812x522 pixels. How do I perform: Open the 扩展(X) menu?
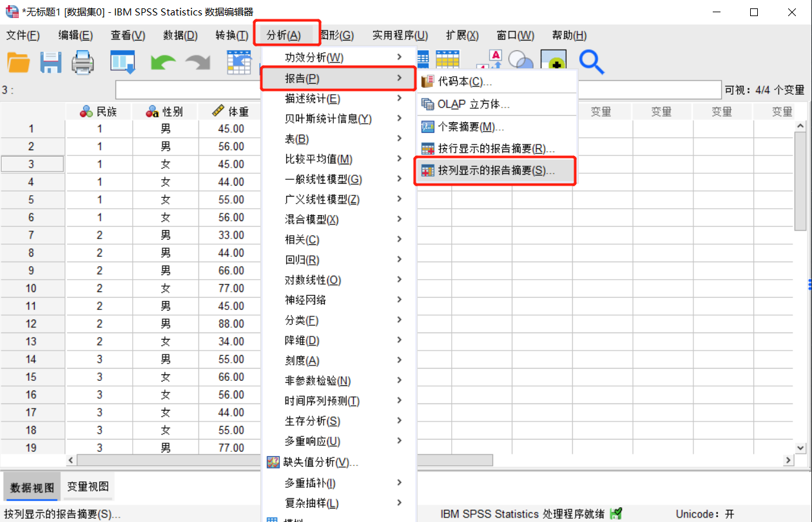(462, 35)
